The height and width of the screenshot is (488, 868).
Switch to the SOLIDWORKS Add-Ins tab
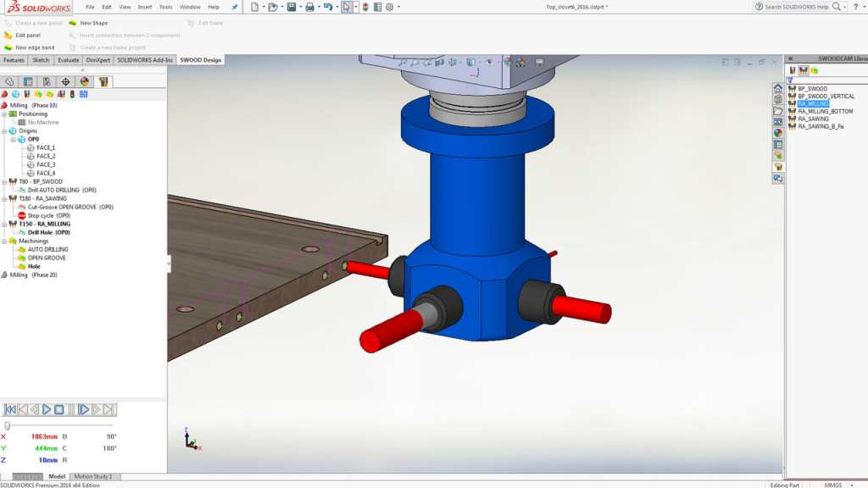pyautogui.click(x=145, y=60)
